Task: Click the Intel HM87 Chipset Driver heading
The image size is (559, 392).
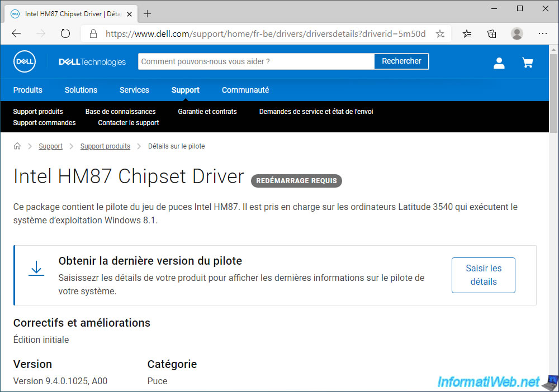Action: [129, 176]
